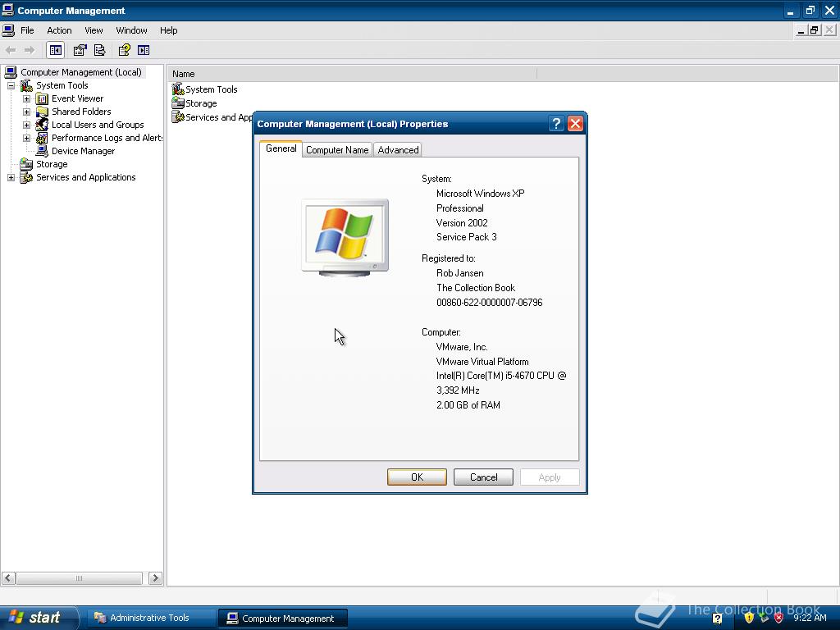This screenshot has height=630, width=840.
Task: Click the Event Viewer icon in the tree
Action: (x=42, y=98)
